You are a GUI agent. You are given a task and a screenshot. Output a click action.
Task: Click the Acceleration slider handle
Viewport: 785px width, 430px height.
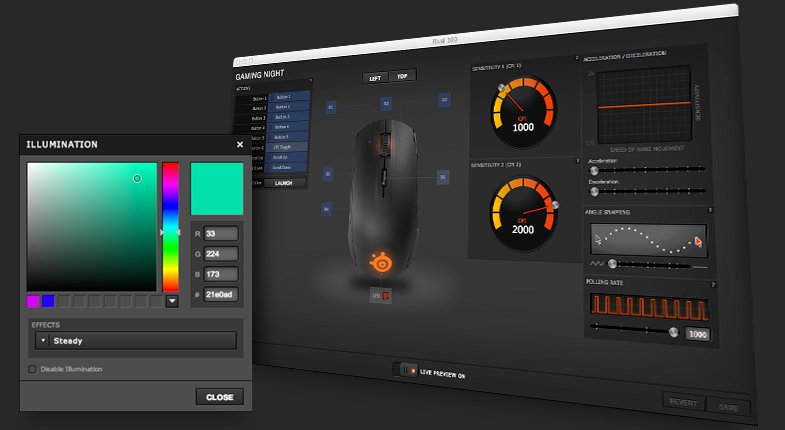click(594, 171)
